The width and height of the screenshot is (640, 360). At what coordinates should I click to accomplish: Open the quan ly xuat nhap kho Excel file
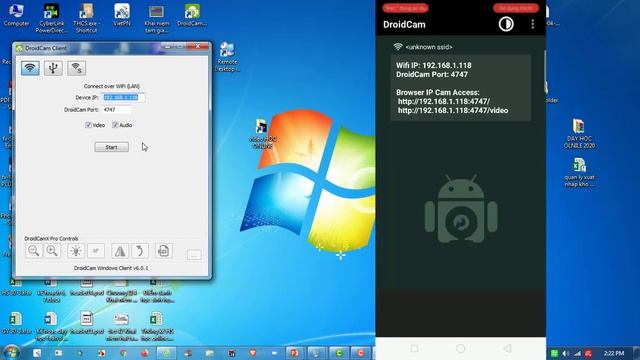[x=579, y=172]
